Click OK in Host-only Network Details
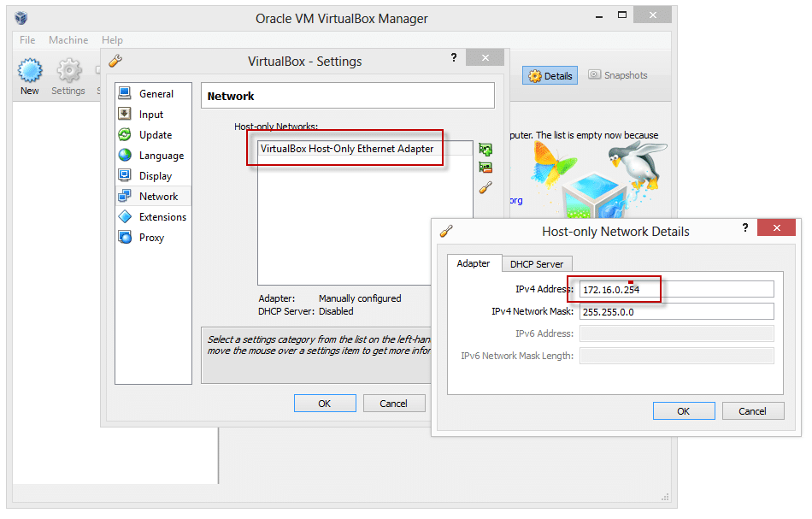This screenshot has height=519, width=812. 683,411
